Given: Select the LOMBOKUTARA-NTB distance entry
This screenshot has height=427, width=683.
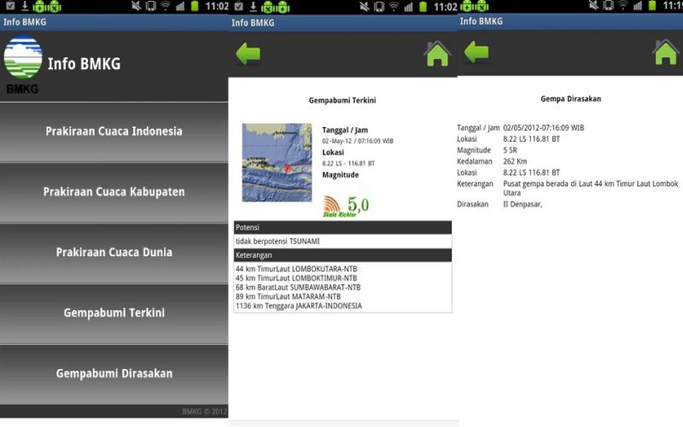Looking at the screenshot, I should [x=296, y=269].
